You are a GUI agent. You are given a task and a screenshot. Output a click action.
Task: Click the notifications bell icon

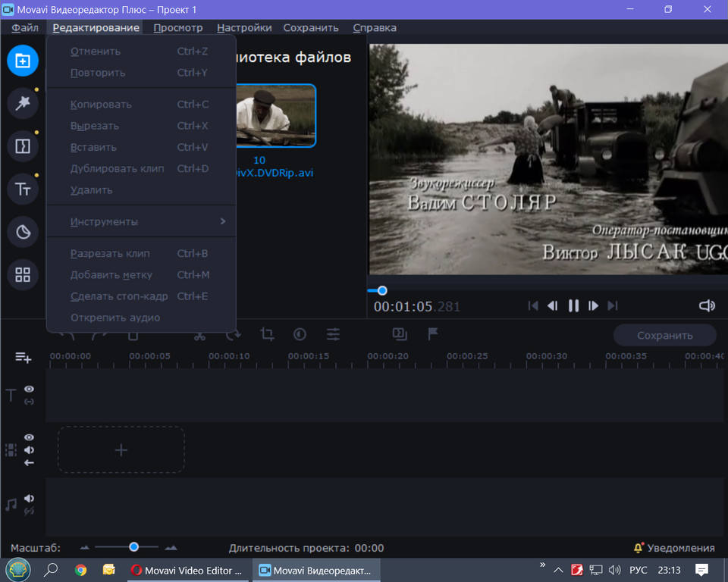(x=639, y=548)
